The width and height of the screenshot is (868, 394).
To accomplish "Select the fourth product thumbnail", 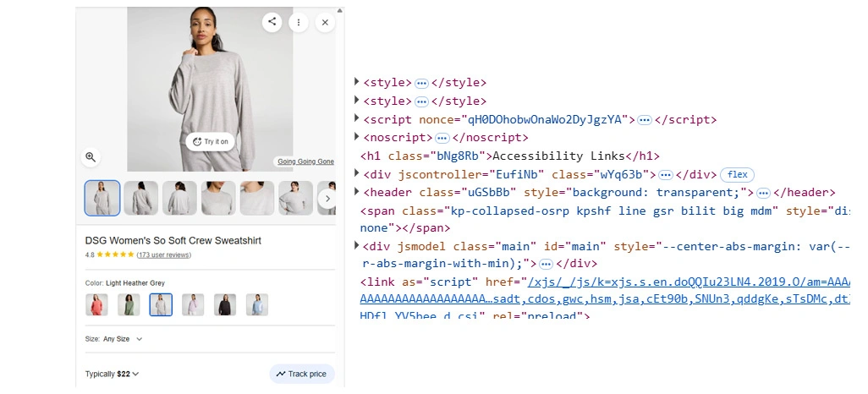I will [218, 198].
